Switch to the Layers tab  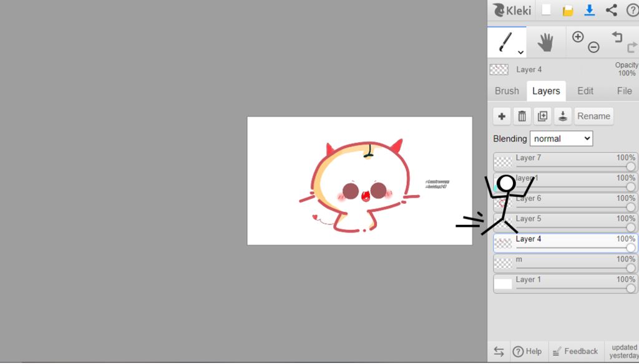[x=546, y=91]
